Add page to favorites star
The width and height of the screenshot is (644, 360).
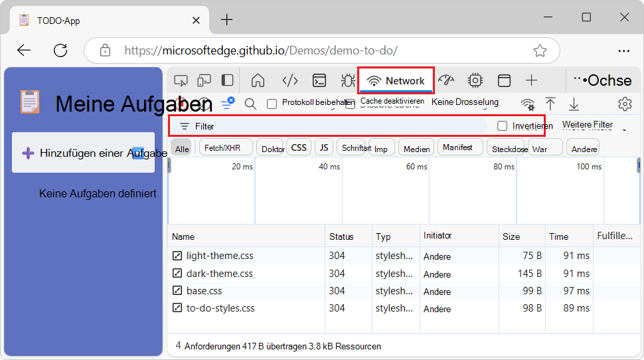coord(540,50)
